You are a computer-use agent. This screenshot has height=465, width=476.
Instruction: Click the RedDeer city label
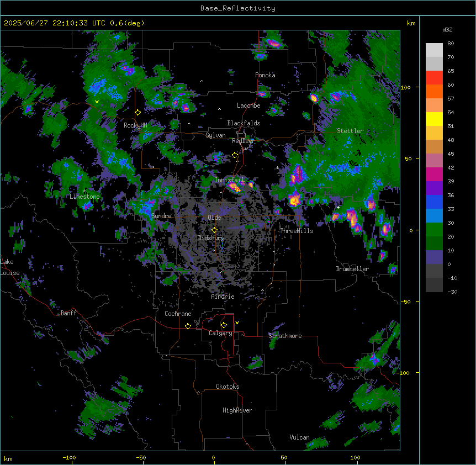click(x=243, y=141)
